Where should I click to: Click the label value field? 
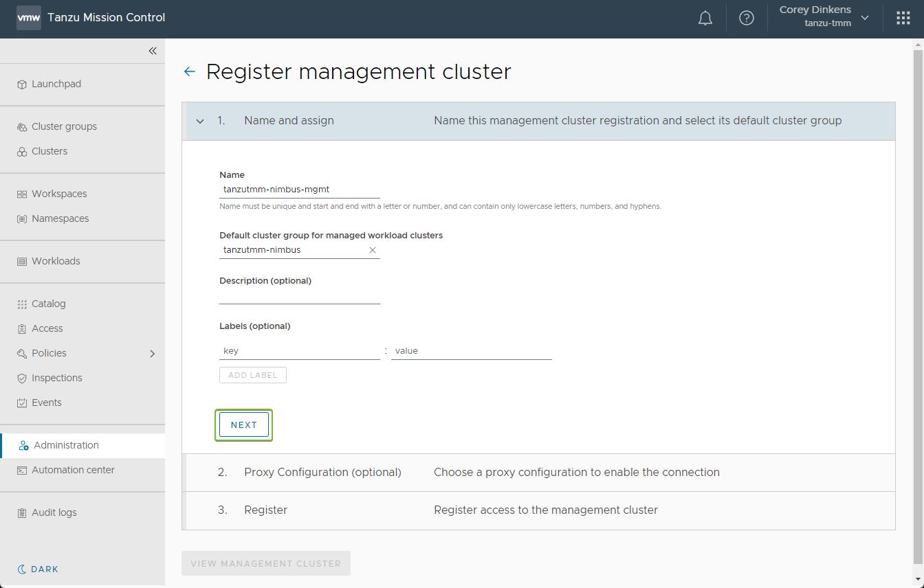tap(472, 351)
